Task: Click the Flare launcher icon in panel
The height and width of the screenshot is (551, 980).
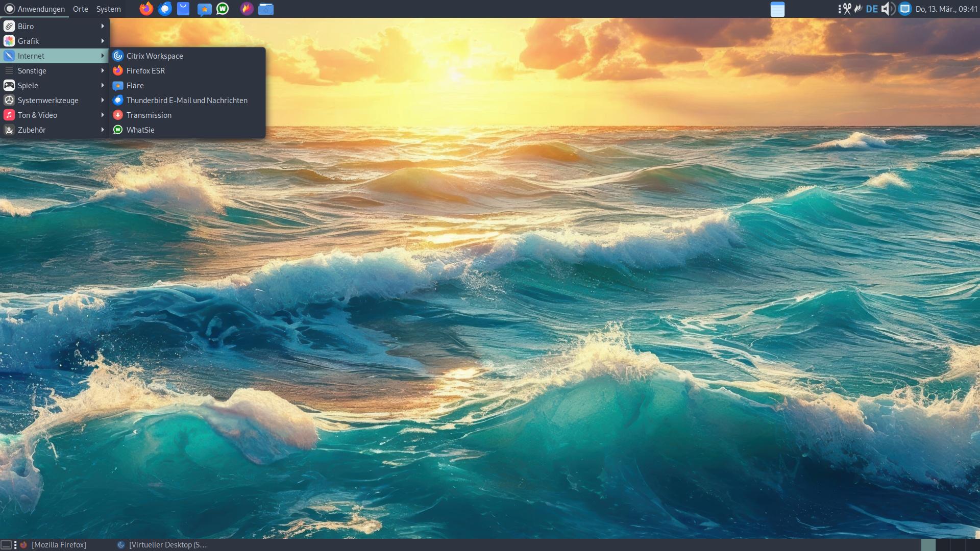Action: pyautogui.click(x=204, y=9)
